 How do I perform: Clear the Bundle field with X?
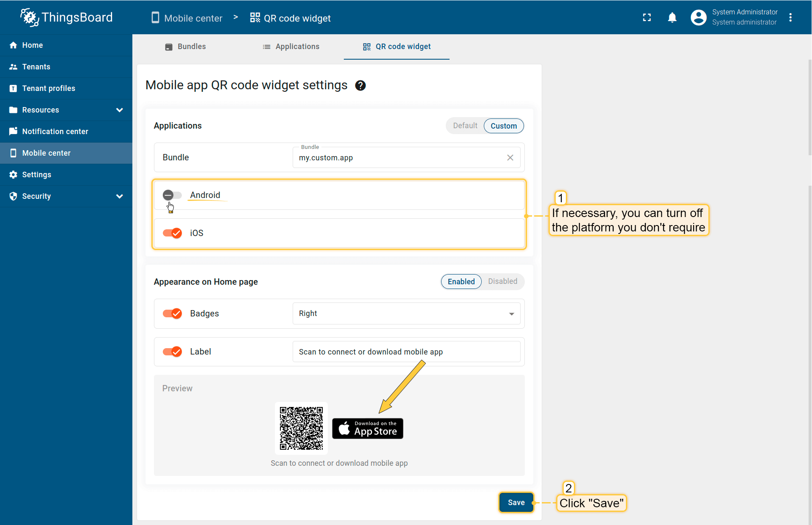tap(510, 157)
